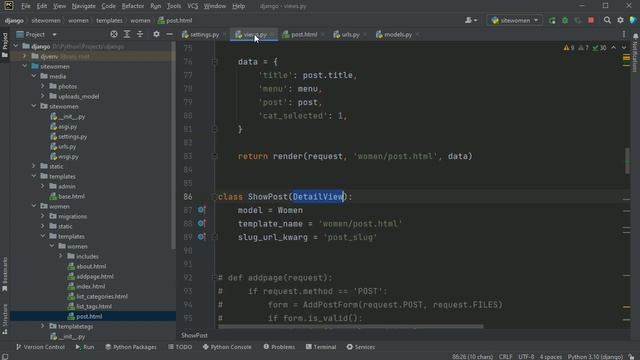Collapse the django root folder
The height and width of the screenshot is (360, 640).
16,47
